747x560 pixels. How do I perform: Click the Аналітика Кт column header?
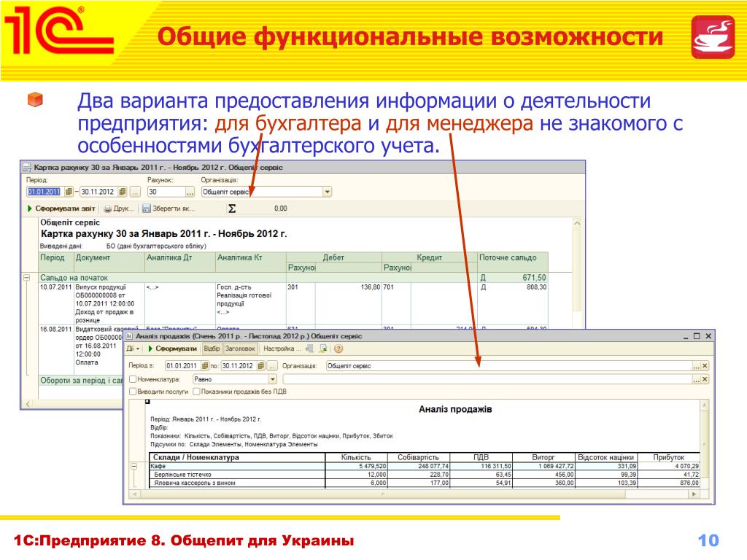[x=251, y=262]
